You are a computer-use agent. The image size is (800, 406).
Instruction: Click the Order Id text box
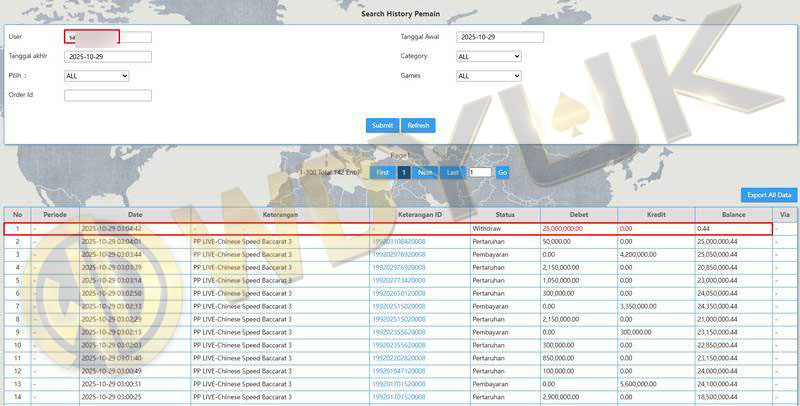107,96
